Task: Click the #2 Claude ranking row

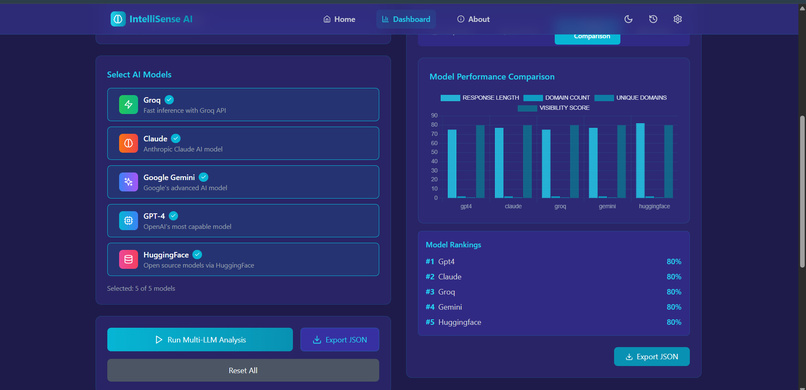Action: [x=554, y=276]
